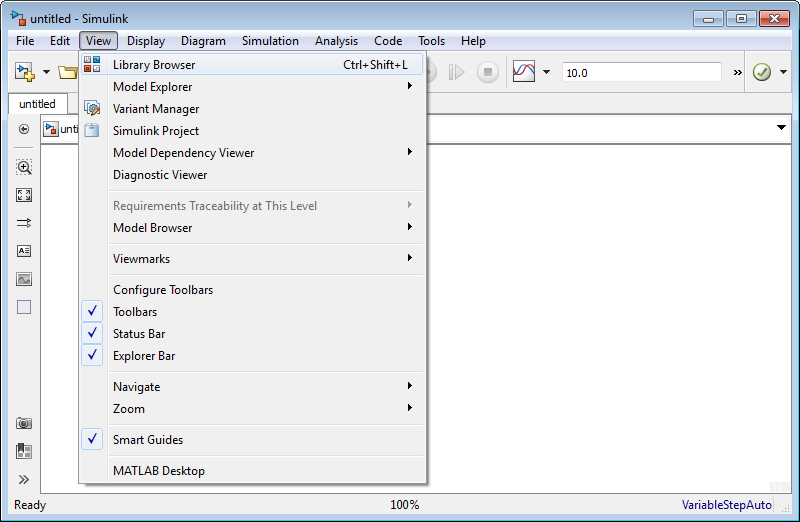Select the Image annotation palette icon
This screenshot has height=522, width=800.
24,279
